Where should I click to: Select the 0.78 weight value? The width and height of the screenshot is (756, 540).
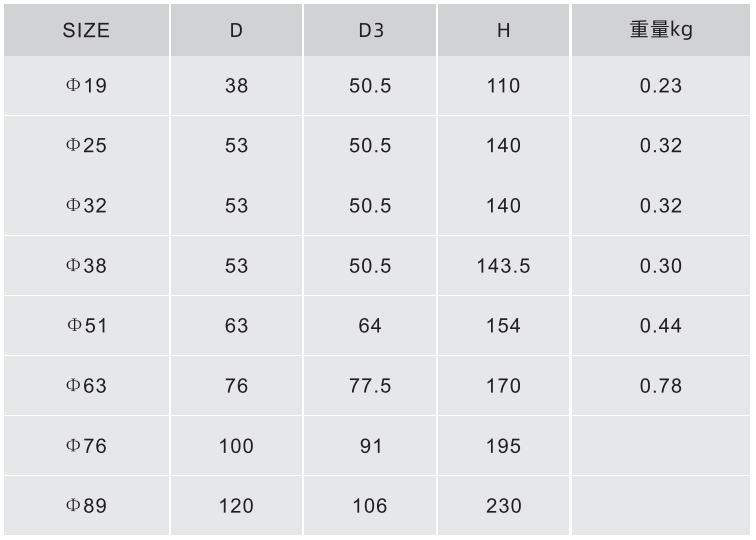(661, 386)
